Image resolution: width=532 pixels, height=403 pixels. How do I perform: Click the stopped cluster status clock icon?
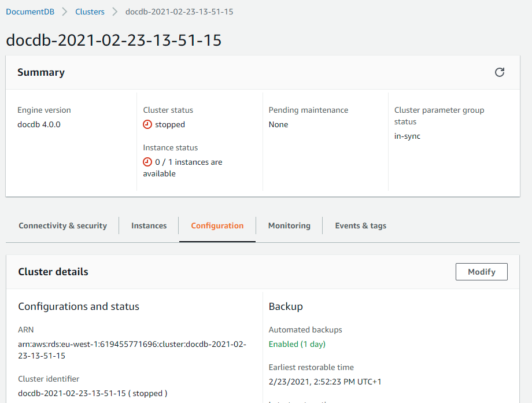(x=147, y=124)
